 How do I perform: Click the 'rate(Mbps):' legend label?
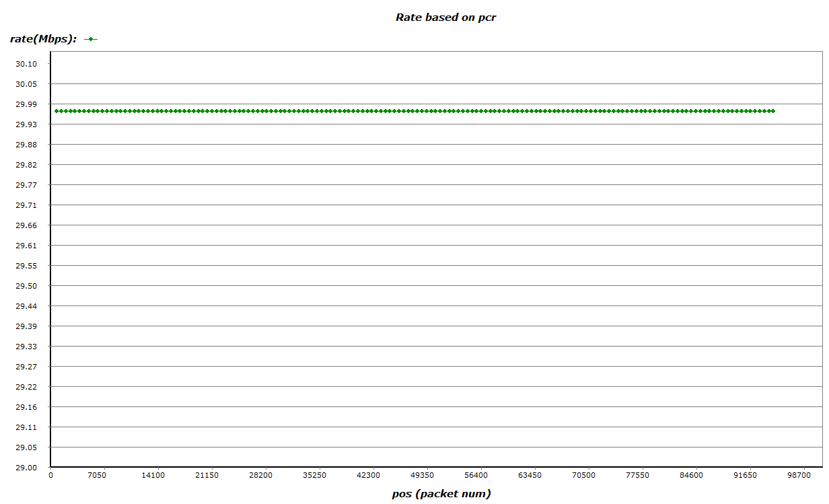43,39
